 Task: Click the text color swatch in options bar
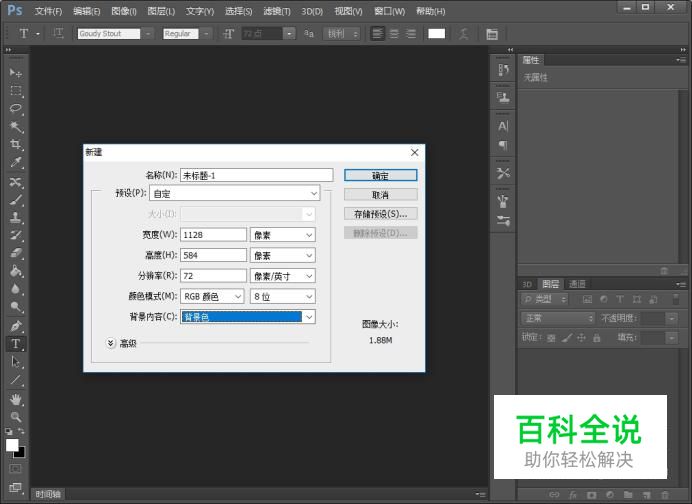coord(437,33)
